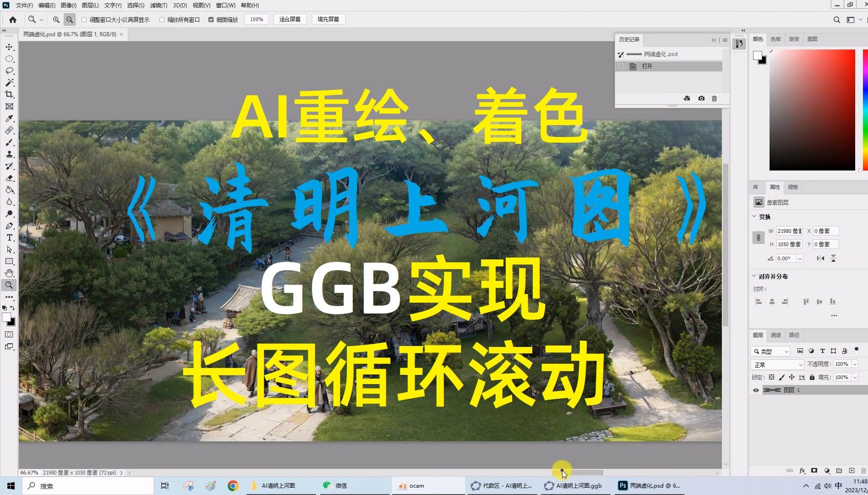Viewport: 868px width, 495px height.
Task: Open the 滤镜(T) menu
Action: point(158,5)
